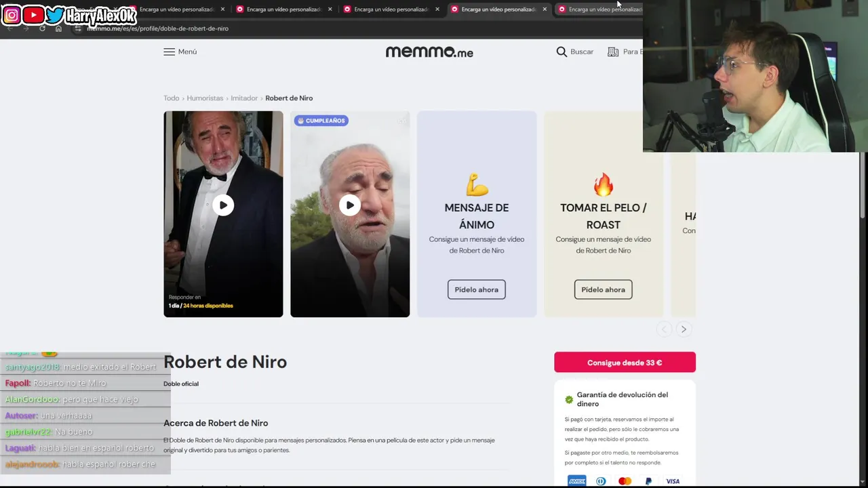Play the Cumpleaños birthday video
Image resolution: width=868 pixels, height=488 pixels.
coord(350,205)
